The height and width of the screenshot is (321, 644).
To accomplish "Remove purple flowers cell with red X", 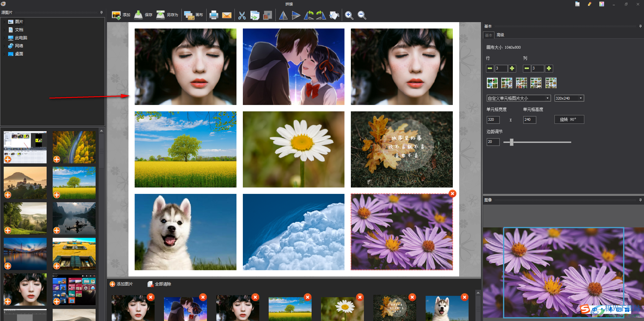I will (452, 194).
